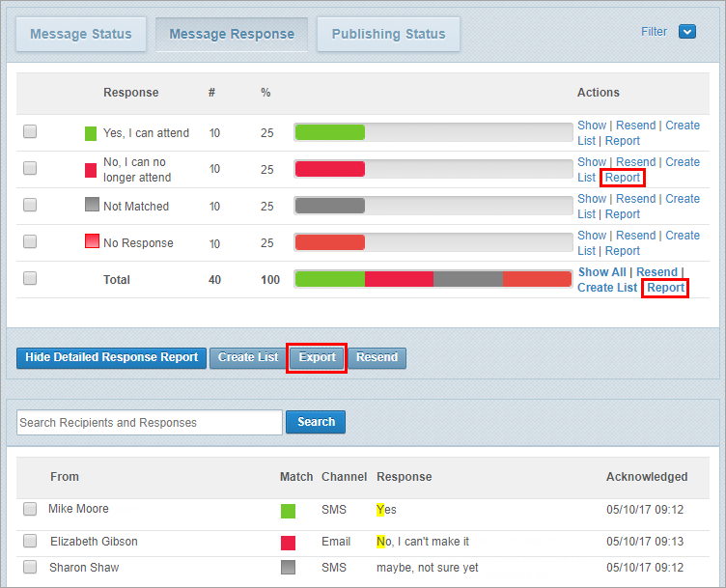Check the No Response row checkbox

point(30,241)
